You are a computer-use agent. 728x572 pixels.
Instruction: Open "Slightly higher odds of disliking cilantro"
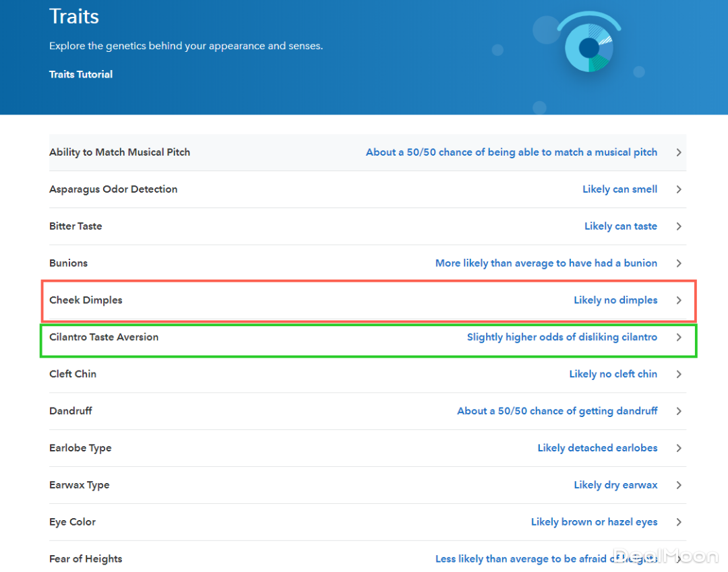[562, 337]
